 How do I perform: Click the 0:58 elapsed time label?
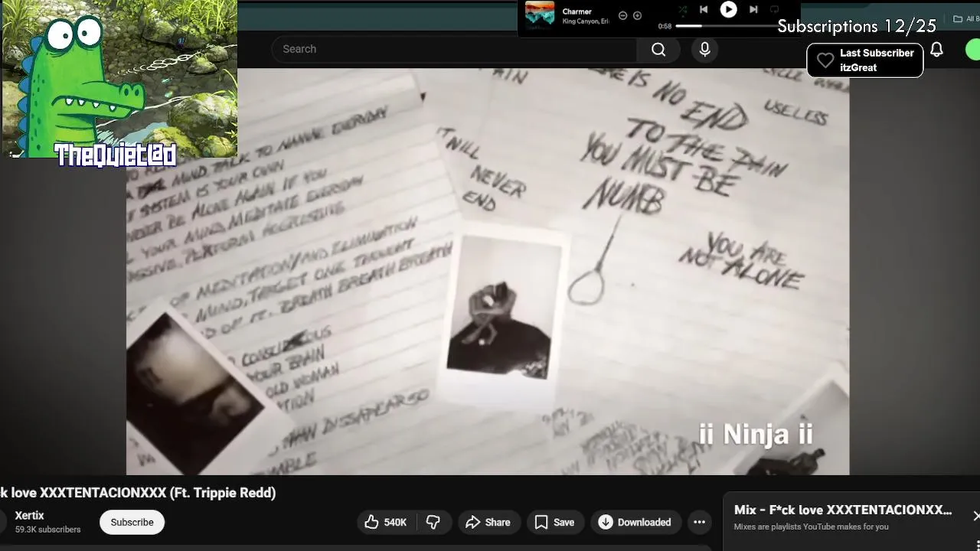pyautogui.click(x=665, y=26)
